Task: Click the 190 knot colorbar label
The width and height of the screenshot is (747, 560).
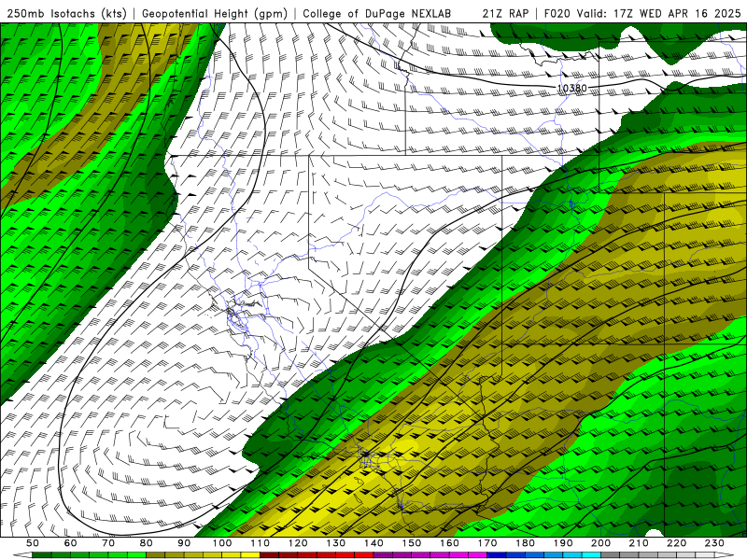Action: click(x=564, y=543)
